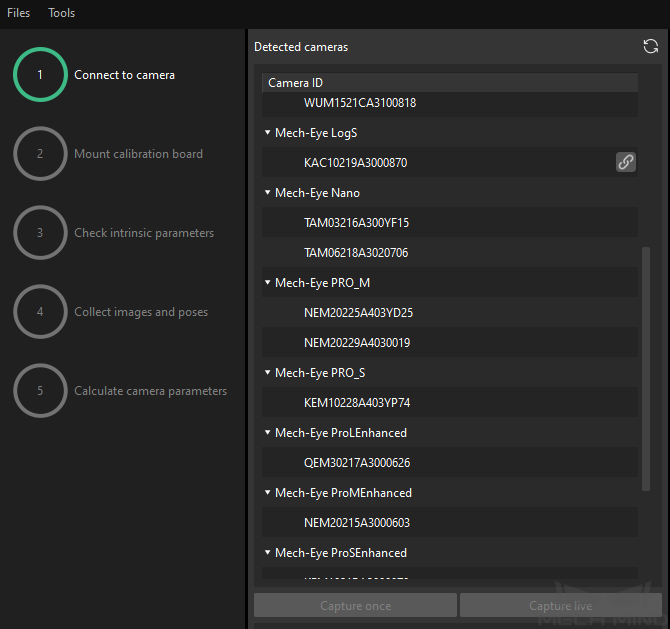Collapse the Mech-Eye ProLEnhanced group

[x=267, y=432]
